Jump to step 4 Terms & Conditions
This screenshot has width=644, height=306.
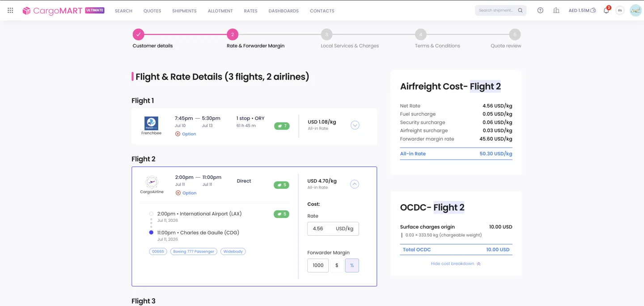(420, 34)
